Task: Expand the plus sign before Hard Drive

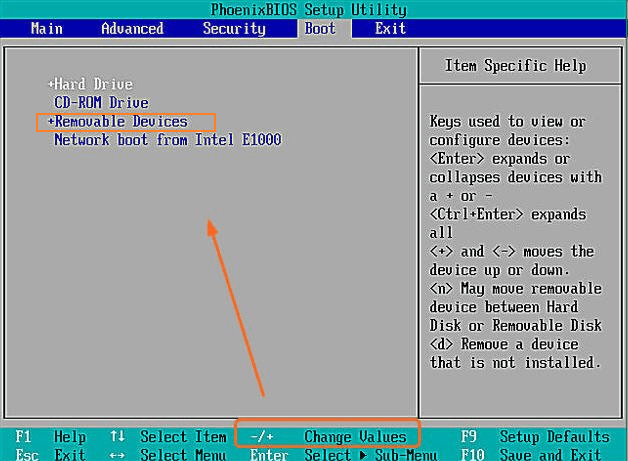Action: click(51, 84)
